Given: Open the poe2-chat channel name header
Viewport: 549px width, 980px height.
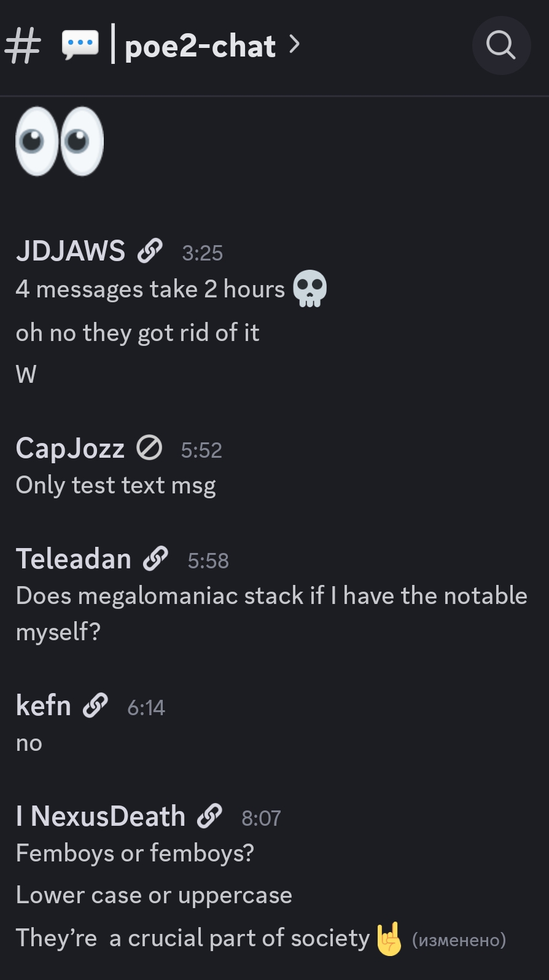Looking at the screenshot, I should pyautogui.click(x=200, y=46).
